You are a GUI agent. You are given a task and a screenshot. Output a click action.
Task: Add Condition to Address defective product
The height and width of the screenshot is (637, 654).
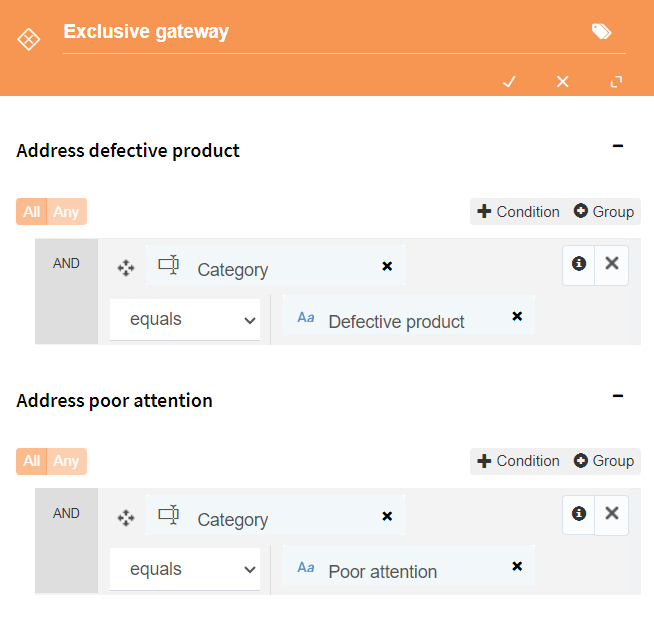(x=518, y=211)
